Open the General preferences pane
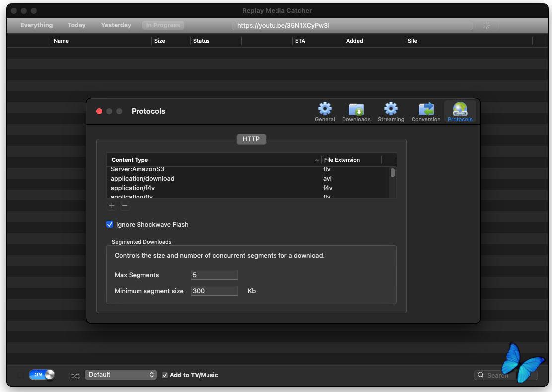 point(325,112)
